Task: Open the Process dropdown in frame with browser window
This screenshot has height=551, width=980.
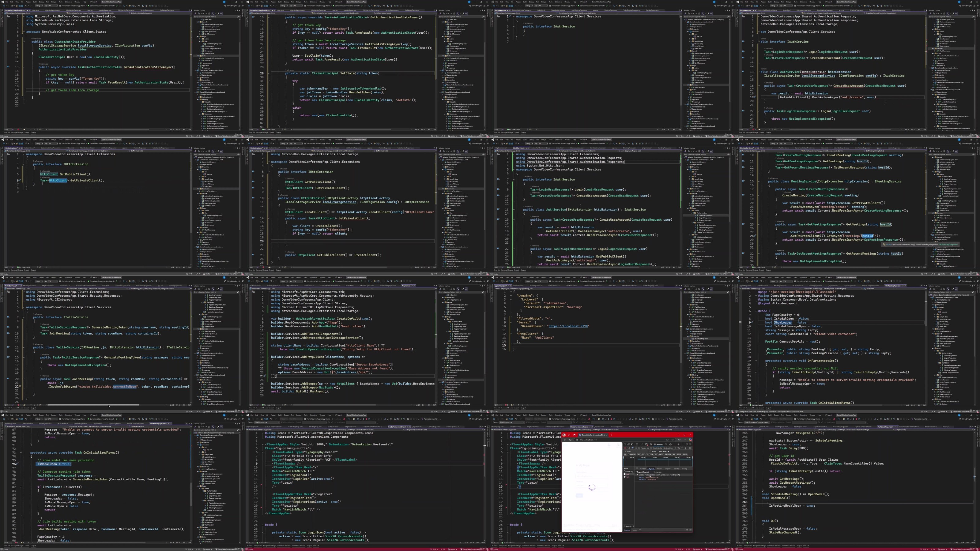Action: [x=512, y=422]
